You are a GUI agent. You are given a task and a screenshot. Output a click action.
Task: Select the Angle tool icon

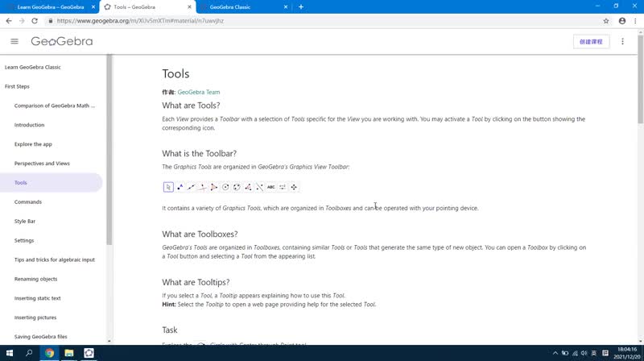[x=248, y=187]
